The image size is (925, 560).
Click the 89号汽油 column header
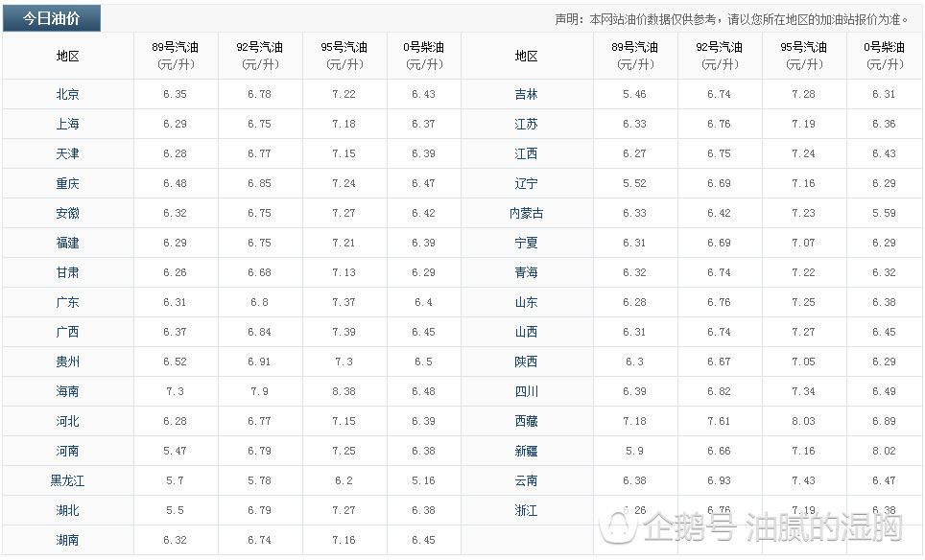pos(175,55)
